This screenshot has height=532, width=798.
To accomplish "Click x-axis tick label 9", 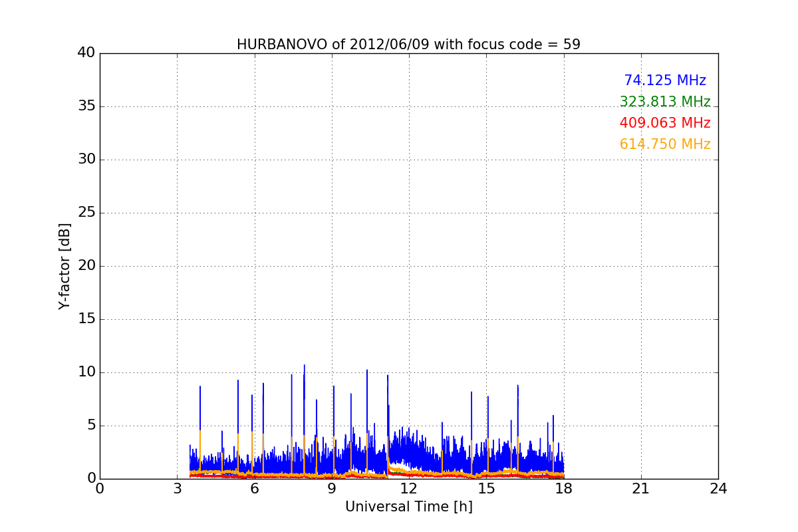I will click(x=332, y=489).
